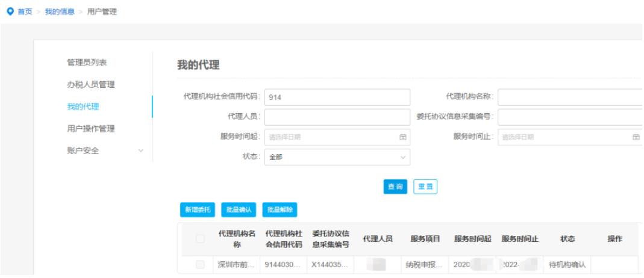This screenshot has height=278, width=644.
Task: Click 首页 breadcrumb link
Action: tap(25, 12)
